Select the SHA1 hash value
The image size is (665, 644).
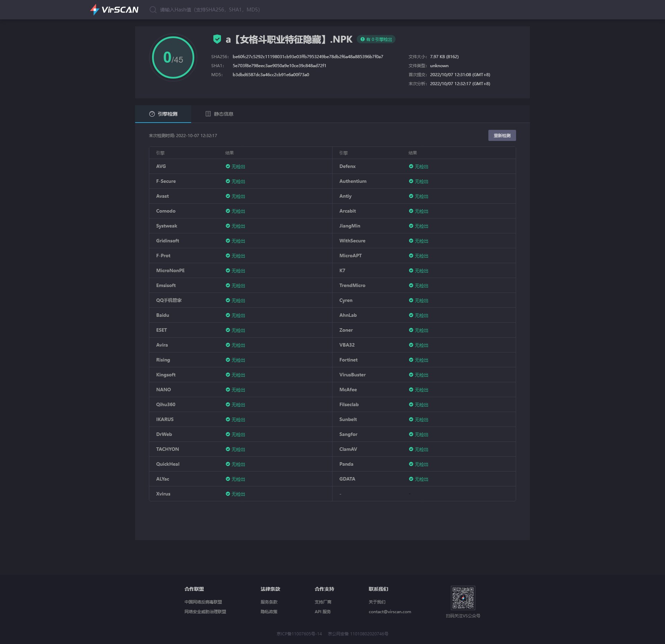280,66
